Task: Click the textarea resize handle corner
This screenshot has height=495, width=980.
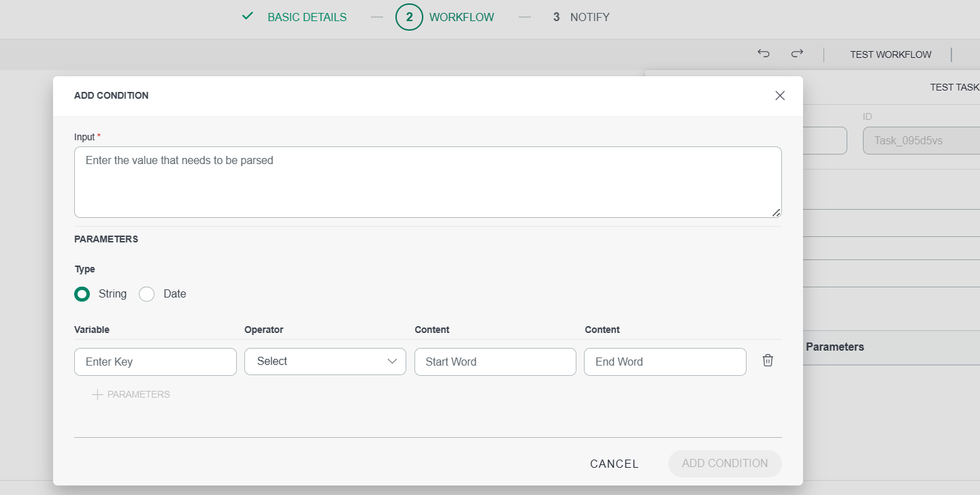Action: tap(777, 212)
